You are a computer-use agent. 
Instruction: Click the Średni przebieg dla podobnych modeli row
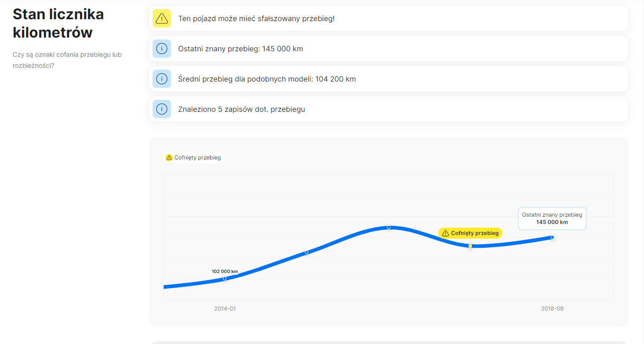tap(389, 79)
